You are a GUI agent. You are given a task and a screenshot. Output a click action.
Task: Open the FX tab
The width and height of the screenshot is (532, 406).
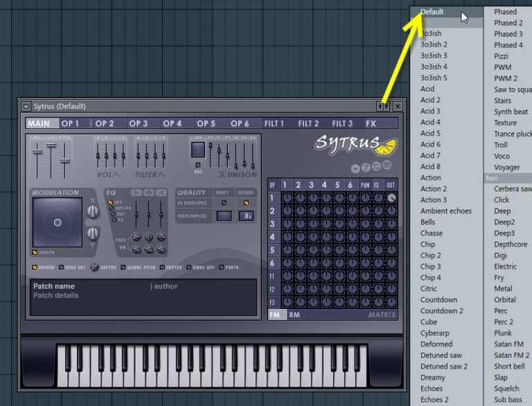[x=381, y=123]
